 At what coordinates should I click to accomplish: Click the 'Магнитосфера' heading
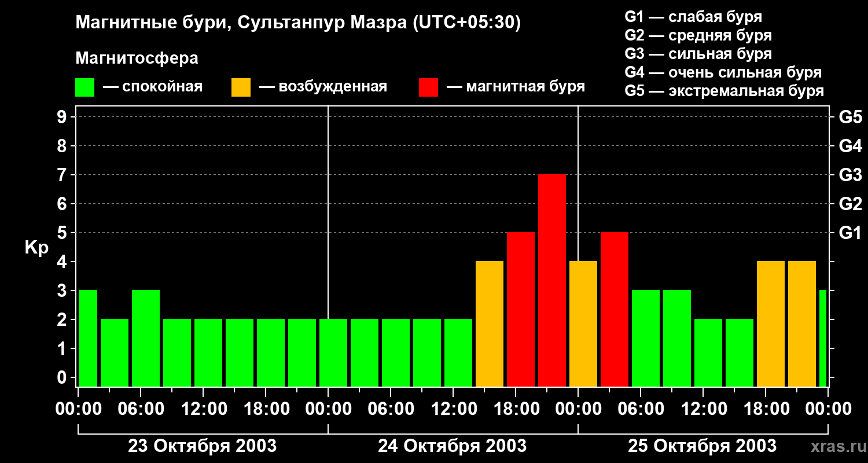(x=137, y=58)
